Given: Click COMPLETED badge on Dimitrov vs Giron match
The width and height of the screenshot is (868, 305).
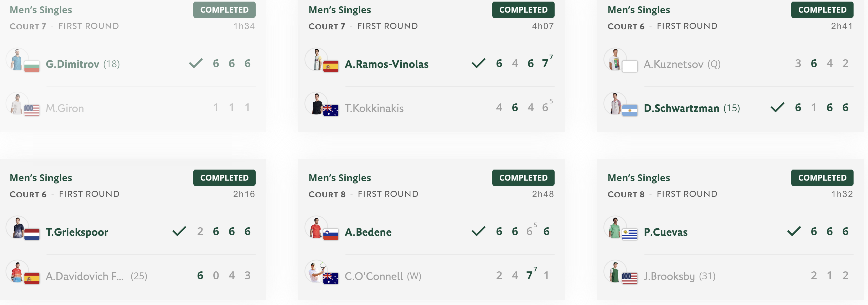Looking at the screenshot, I should (x=224, y=10).
